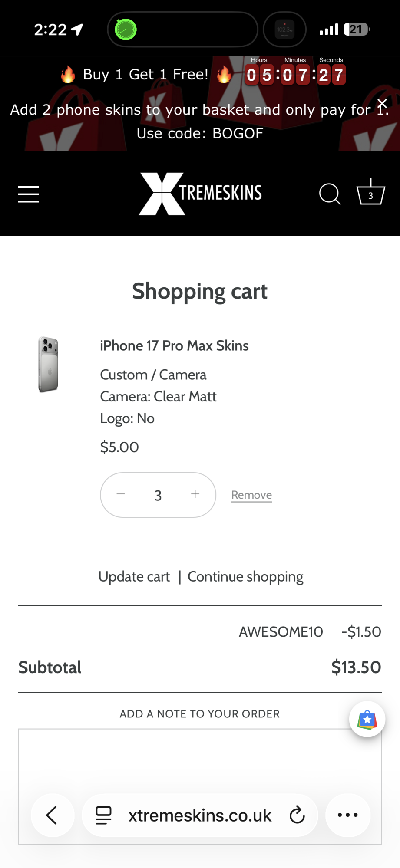The height and width of the screenshot is (868, 400).
Task: Open the basket icon showing 3
Action: coord(370,193)
